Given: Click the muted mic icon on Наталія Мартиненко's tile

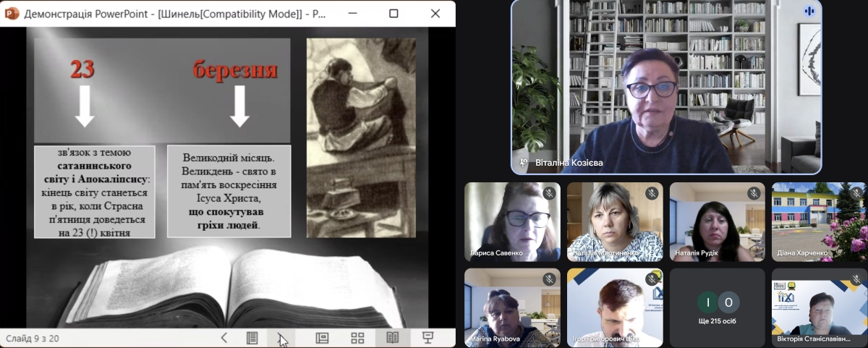Looking at the screenshot, I should pyautogui.click(x=652, y=193).
